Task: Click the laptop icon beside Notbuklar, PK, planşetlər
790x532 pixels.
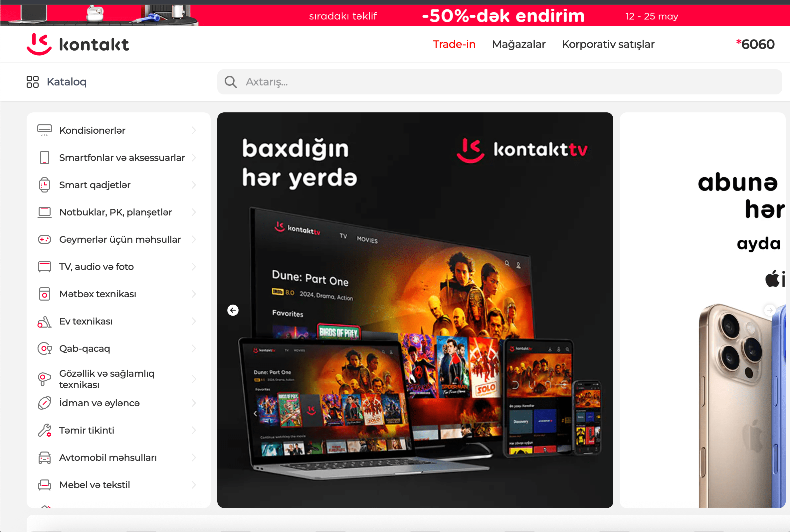Action: [x=45, y=212]
